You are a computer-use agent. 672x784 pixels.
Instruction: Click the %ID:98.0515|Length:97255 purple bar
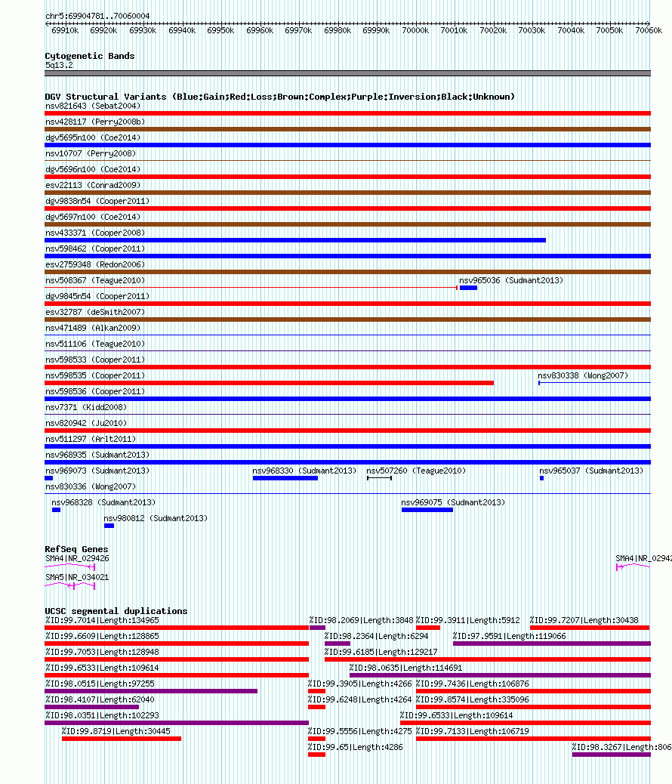(151, 692)
